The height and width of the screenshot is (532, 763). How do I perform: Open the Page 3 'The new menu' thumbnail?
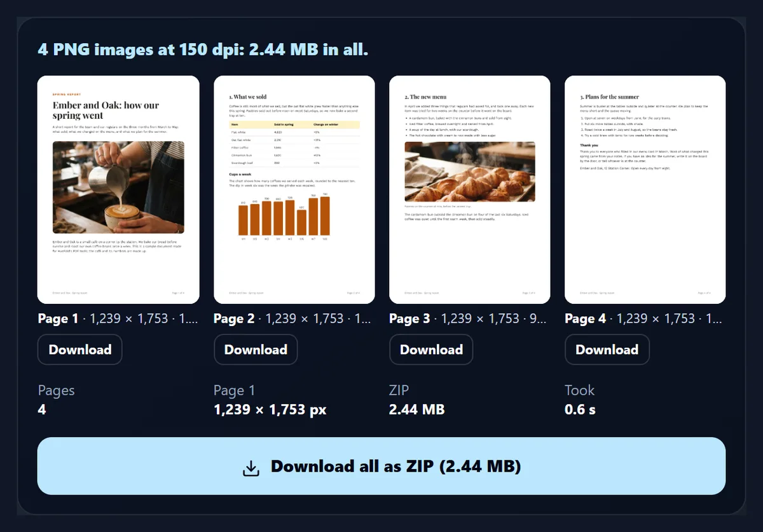[470, 189]
